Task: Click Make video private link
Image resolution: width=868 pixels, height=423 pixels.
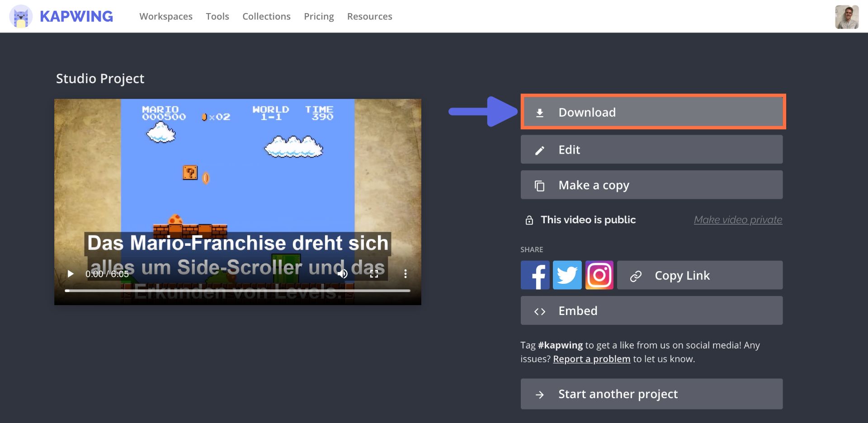Action: pyautogui.click(x=738, y=220)
